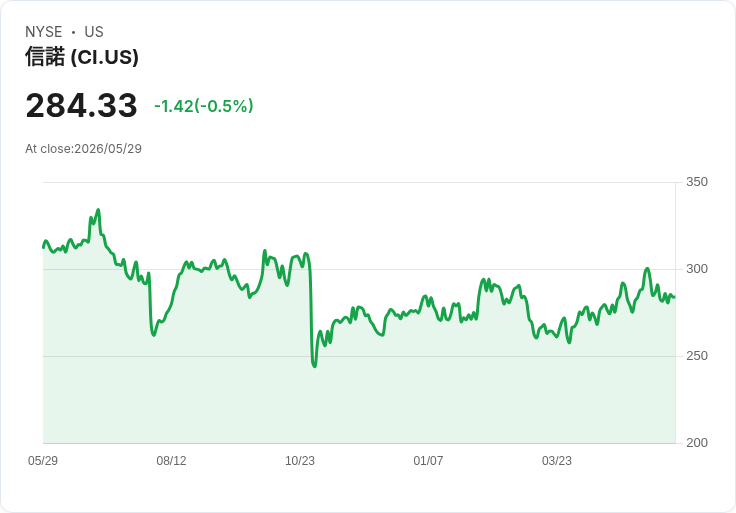Select the US market label

tap(94, 32)
